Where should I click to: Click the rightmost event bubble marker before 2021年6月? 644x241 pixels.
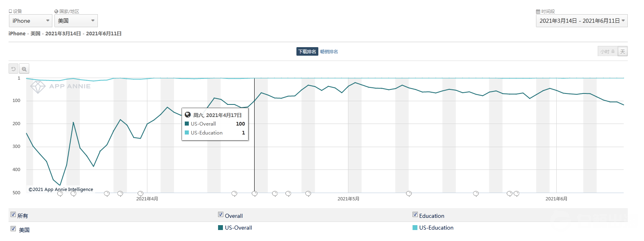(516, 193)
